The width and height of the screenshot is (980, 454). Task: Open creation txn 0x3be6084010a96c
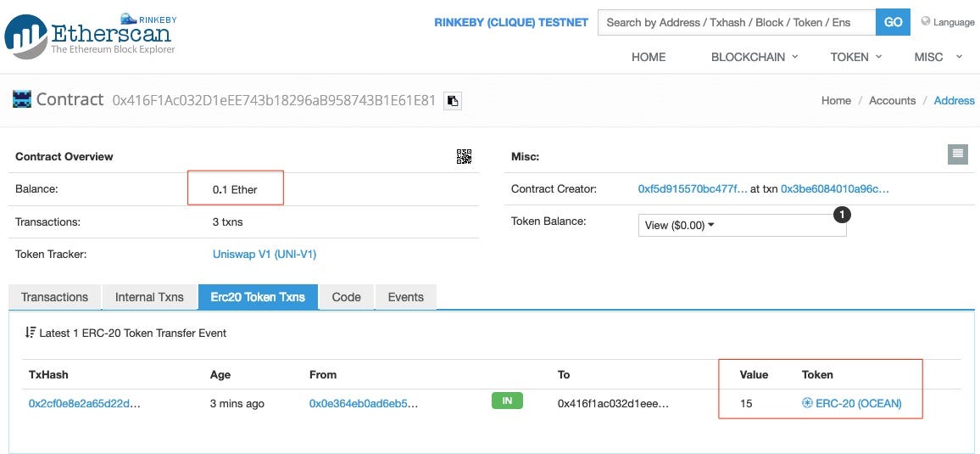coord(834,189)
